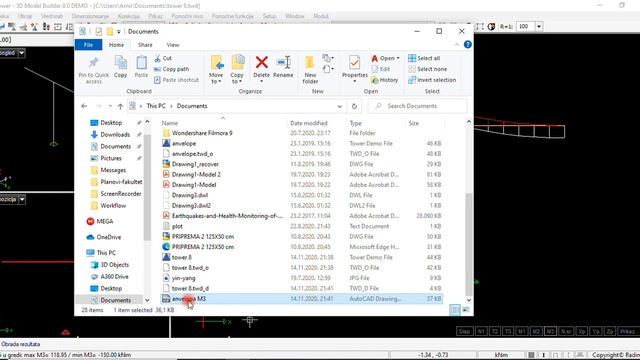The width and height of the screenshot is (640, 360).
Task: Switch to details view icon in status bar
Action: 455,310
